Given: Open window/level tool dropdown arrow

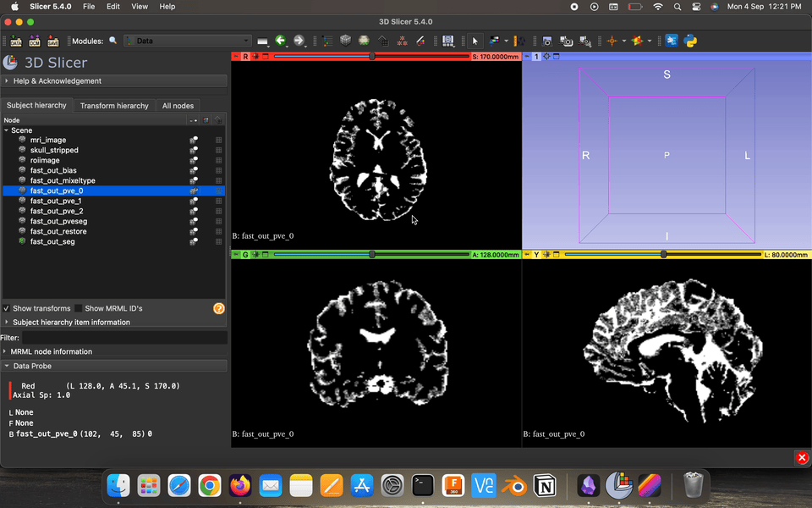Looking at the screenshot, I should (x=506, y=41).
